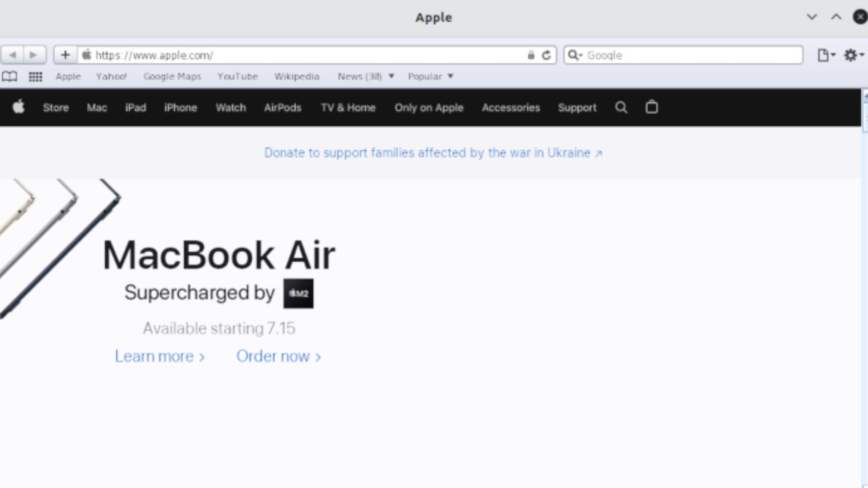Click the vertical page scrollbar
868x488 pixels.
pyautogui.click(x=865, y=288)
